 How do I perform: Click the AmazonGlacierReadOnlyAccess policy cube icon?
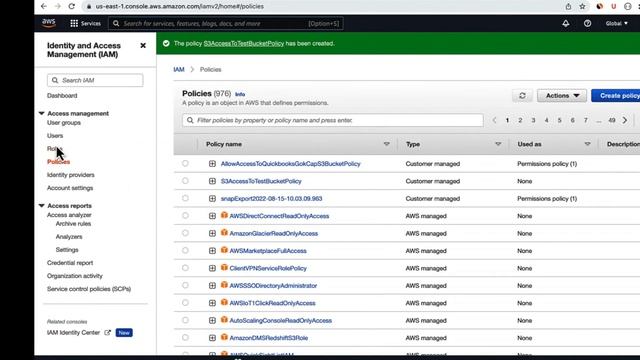coord(224,233)
